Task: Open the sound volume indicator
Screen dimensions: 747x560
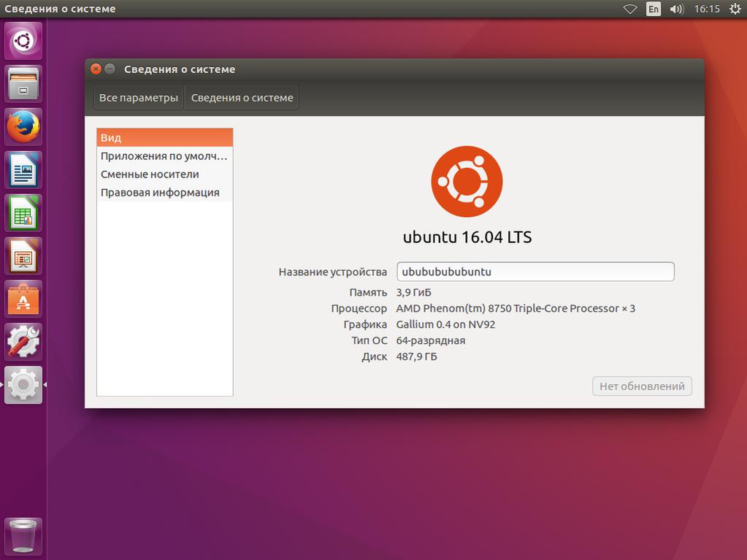Action: point(676,9)
